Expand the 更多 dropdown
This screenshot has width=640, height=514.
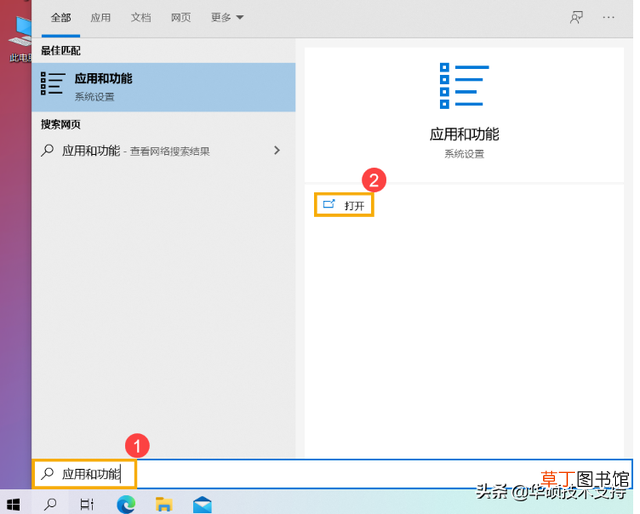[227, 18]
